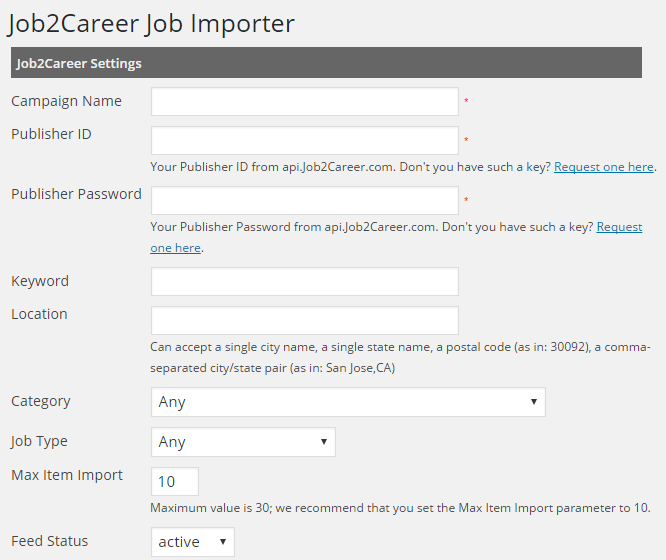This screenshot has width=666, height=560.
Task: Click the Location label text
Action: [x=39, y=314]
